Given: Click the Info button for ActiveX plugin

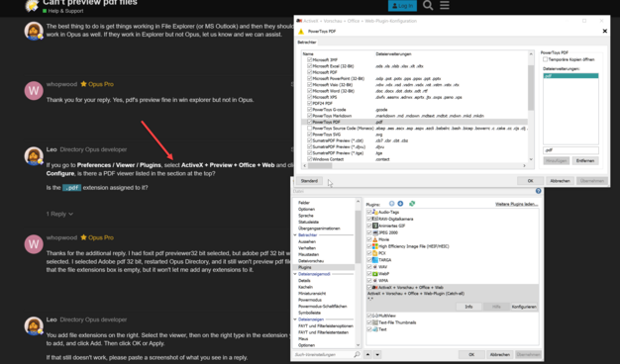Looking at the screenshot, I should click(468, 307).
